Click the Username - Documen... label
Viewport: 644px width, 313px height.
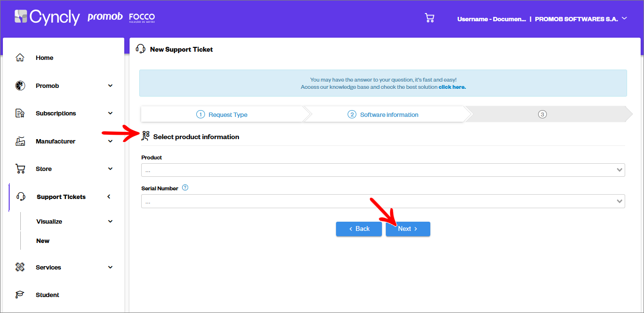coord(491,19)
